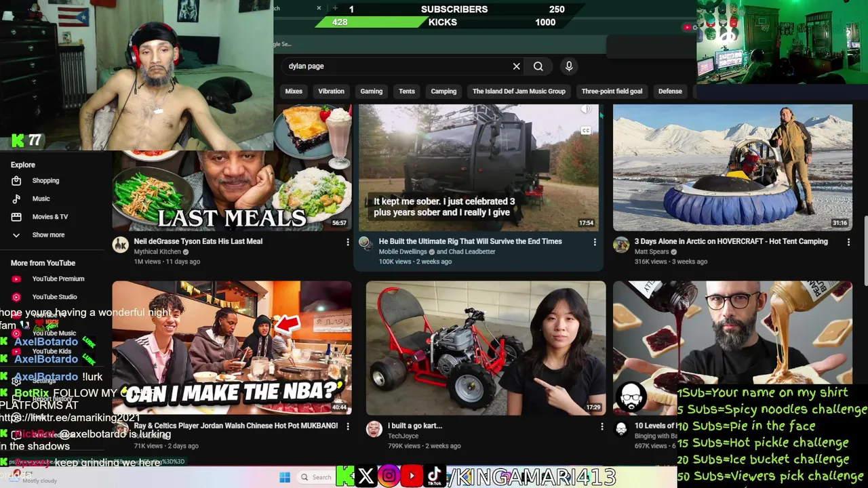Open the Binging with Babish channel avatar
The height and width of the screenshot is (488, 868).
tap(621, 429)
